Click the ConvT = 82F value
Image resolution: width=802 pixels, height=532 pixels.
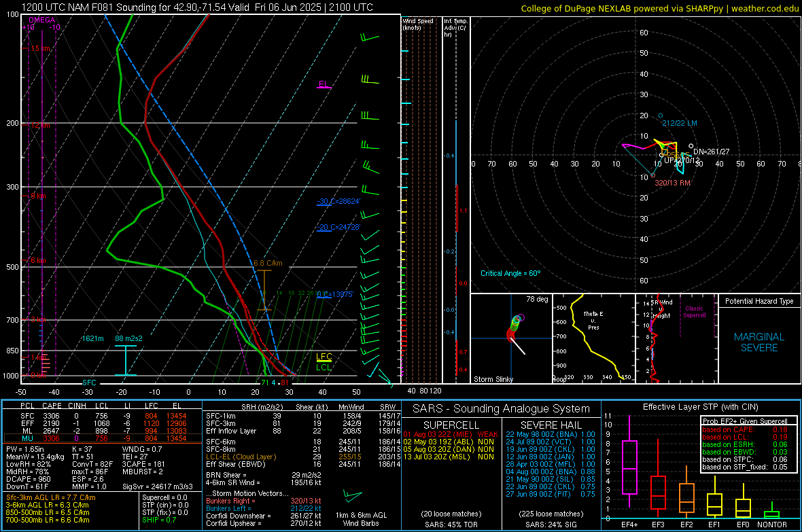[92, 465]
